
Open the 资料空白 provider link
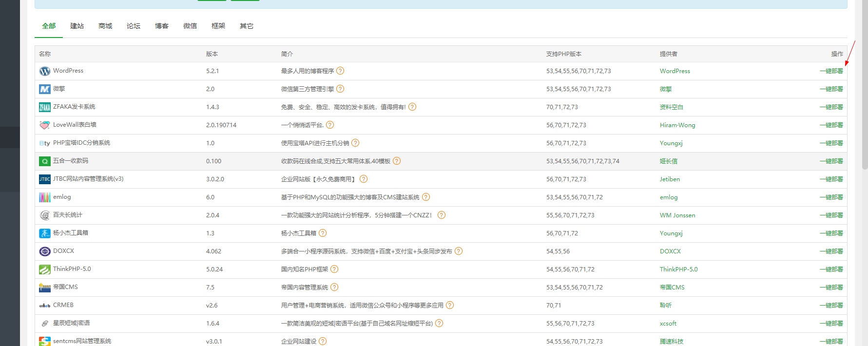click(x=672, y=107)
